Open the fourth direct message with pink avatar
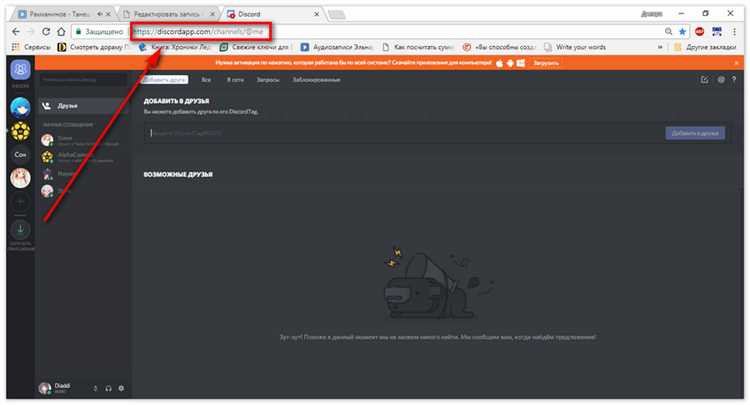The image size is (750, 405). (x=82, y=191)
